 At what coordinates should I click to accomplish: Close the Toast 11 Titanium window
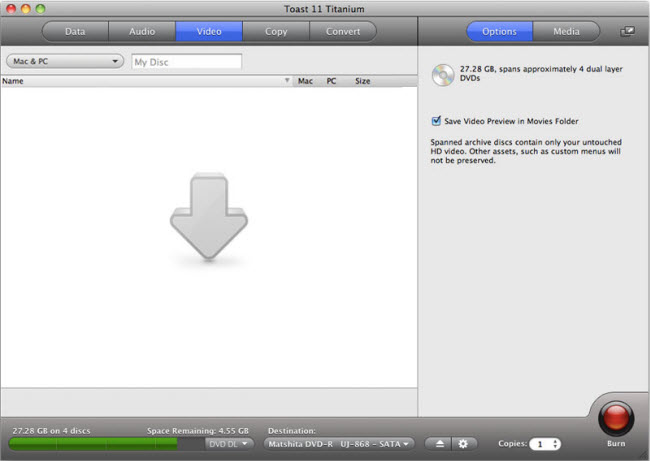point(11,9)
